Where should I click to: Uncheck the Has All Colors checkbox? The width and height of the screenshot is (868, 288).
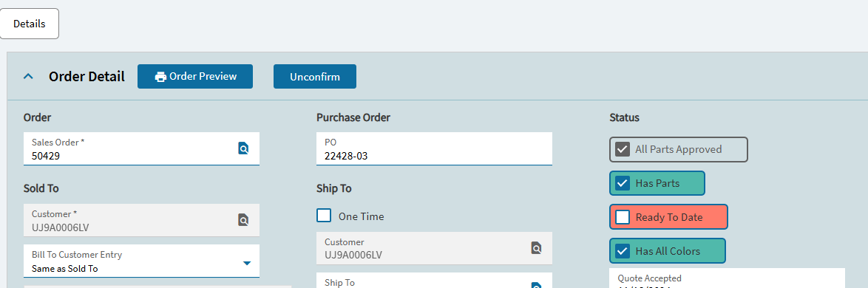(623, 251)
